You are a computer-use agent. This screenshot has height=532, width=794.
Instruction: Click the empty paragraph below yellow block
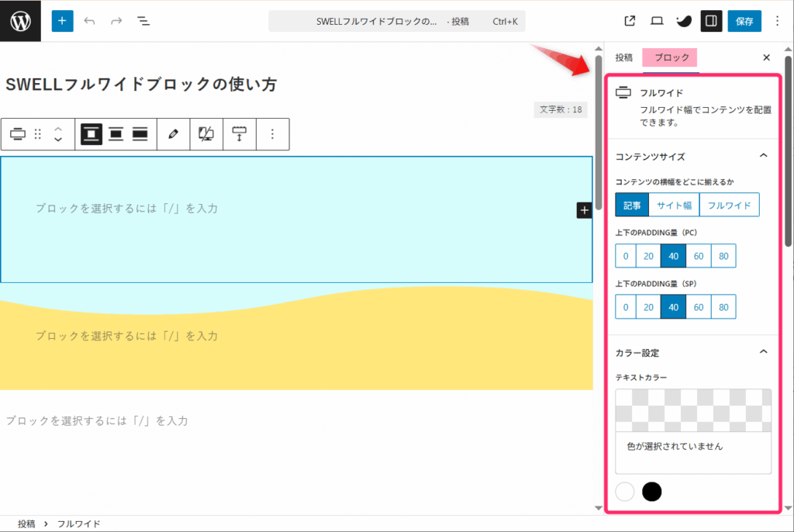97,420
